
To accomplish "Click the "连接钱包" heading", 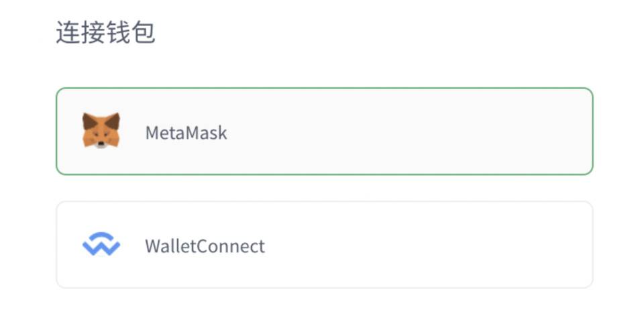I will click(x=105, y=32).
